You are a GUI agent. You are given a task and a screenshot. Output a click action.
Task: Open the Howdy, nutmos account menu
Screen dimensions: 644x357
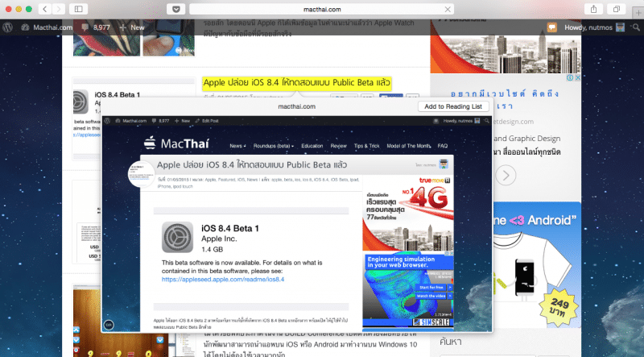594,27
